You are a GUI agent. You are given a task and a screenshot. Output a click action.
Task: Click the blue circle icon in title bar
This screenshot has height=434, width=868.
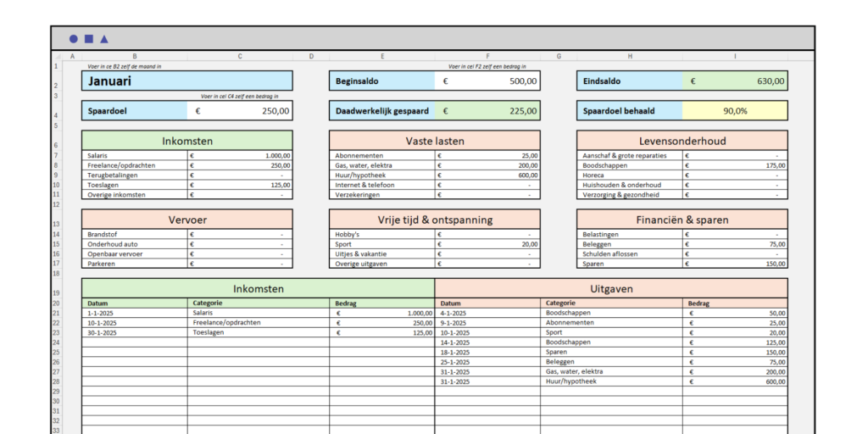[74, 39]
